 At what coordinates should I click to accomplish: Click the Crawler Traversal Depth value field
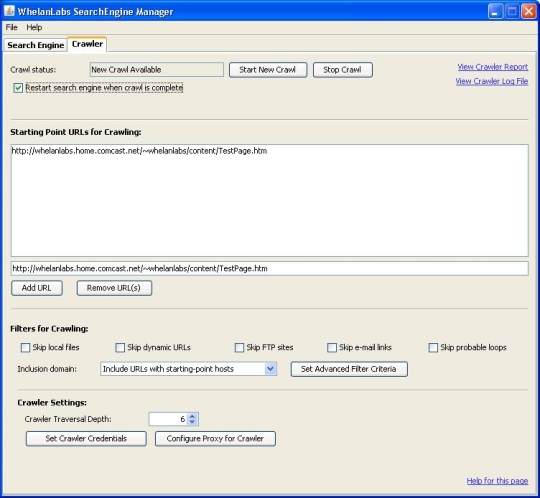[168, 419]
